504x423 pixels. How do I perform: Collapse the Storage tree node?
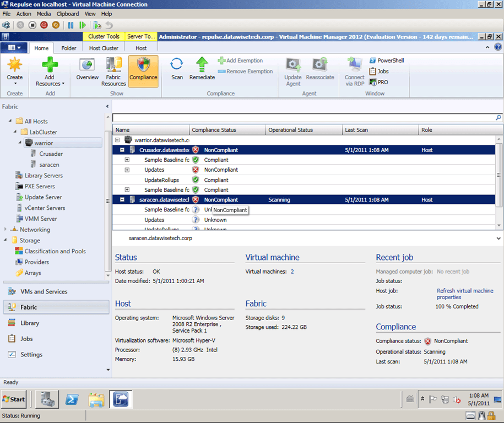click(x=5, y=240)
